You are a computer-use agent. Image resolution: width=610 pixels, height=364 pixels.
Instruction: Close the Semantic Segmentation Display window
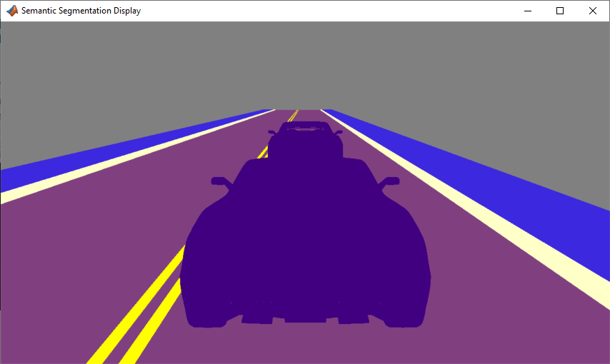pos(592,11)
